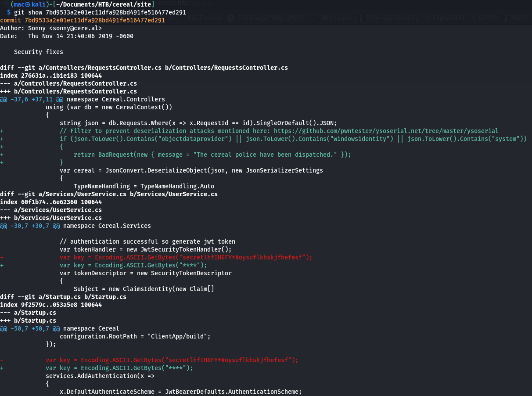Click the orange commit hash line
This screenshot has width=532, height=396.
(83, 20)
